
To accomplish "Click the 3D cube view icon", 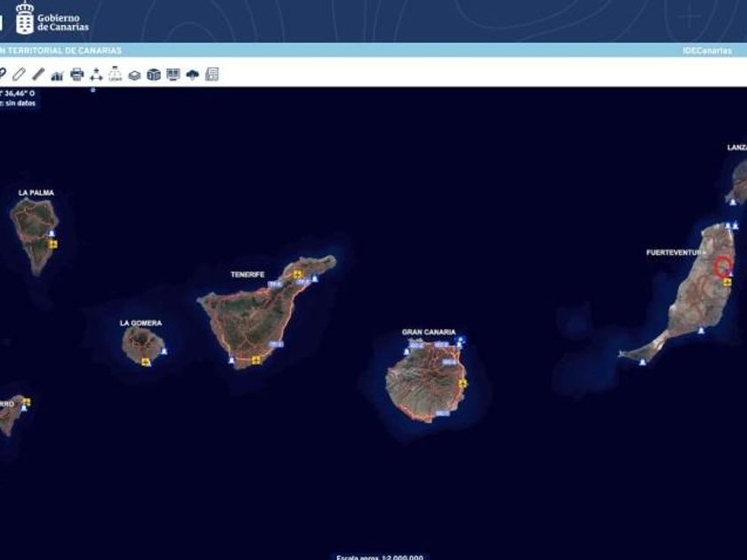I will click(x=154, y=75).
